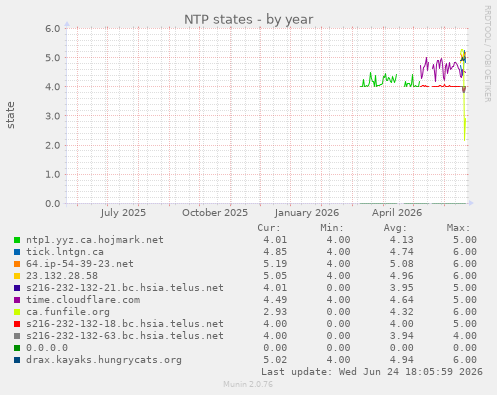Click the gray swatch for s216-232-132-63 telus host
Image resolution: width=497 pixels, height=395 pixels.
coord(17,336)
